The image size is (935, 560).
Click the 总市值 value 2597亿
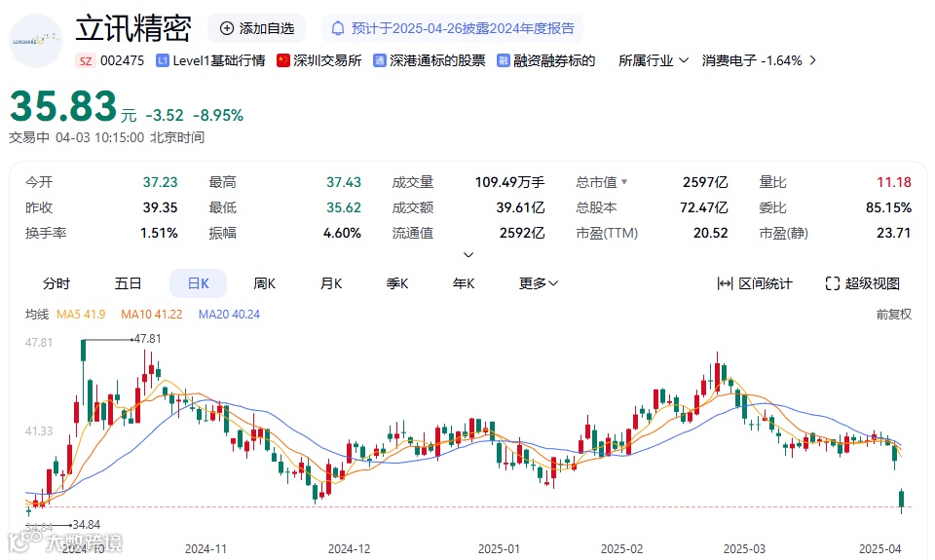pyautogui.click(x=705, y=182)
